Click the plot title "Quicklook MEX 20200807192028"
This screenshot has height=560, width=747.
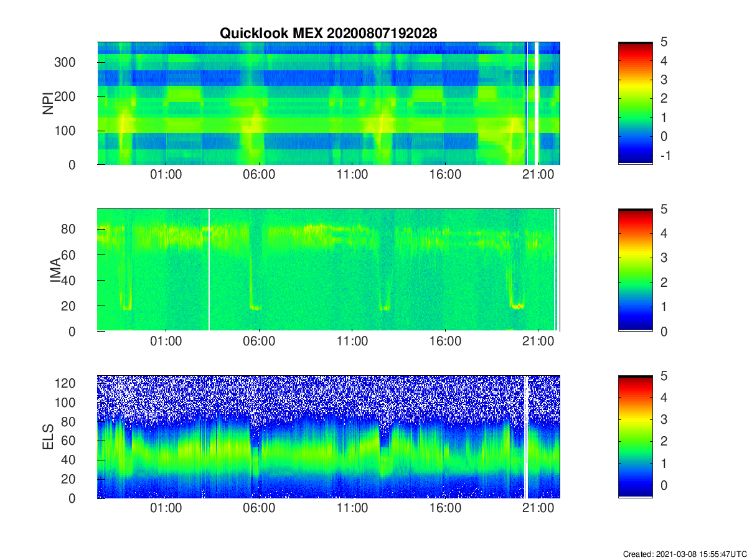coord(329,34)
